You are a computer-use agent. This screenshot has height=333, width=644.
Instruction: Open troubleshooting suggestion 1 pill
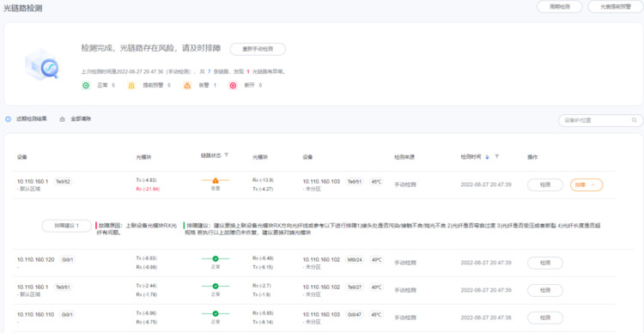[x=66, y=226]
